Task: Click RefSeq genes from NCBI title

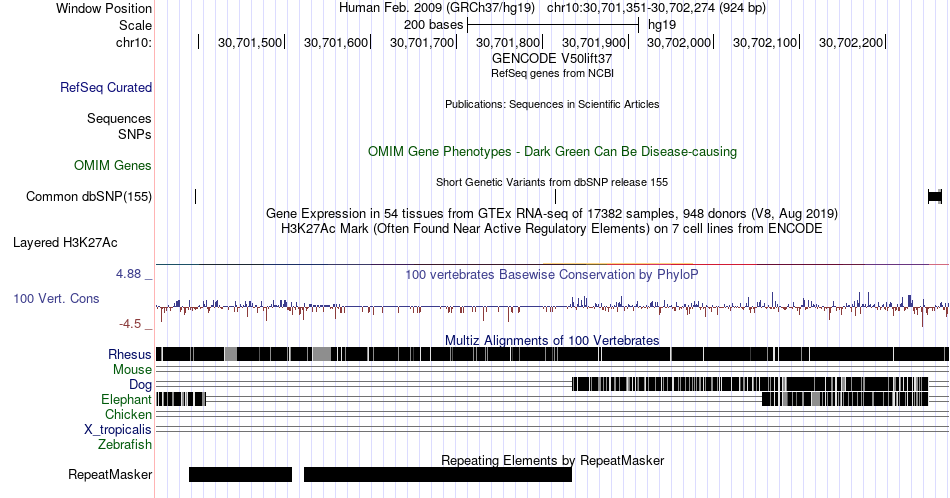Action: [x=552, y=73]
